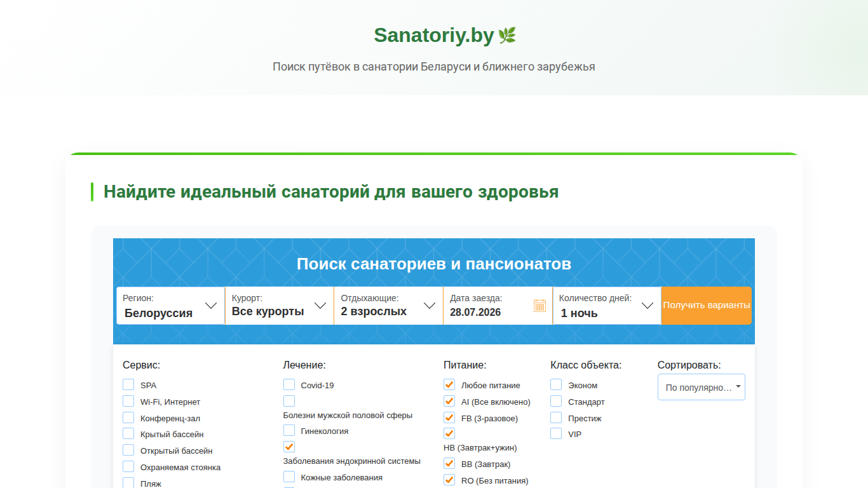Uncheck the AI (Все включено) option

click(449, 401)
